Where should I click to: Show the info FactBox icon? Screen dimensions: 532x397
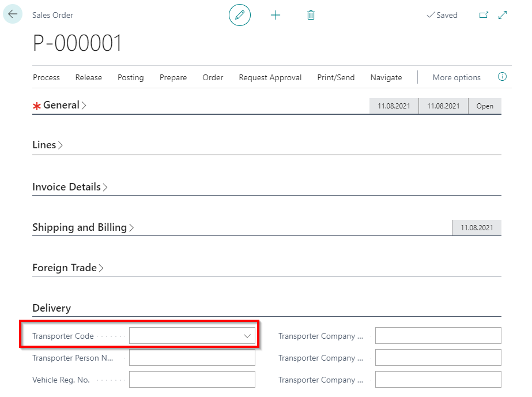click(502, 77)
